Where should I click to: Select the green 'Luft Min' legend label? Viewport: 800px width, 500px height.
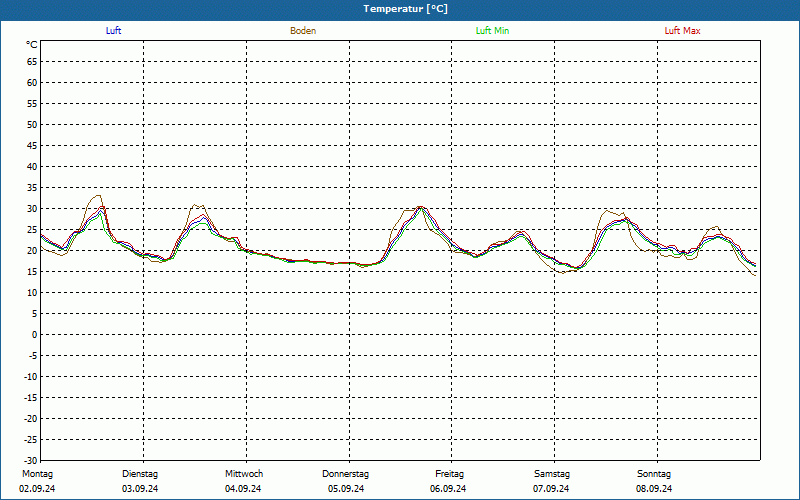[x=492, y=31]
